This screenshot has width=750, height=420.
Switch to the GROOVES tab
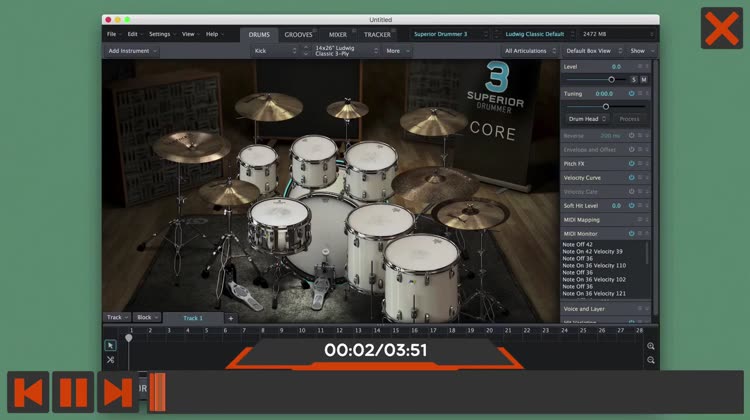click(298, 34)
